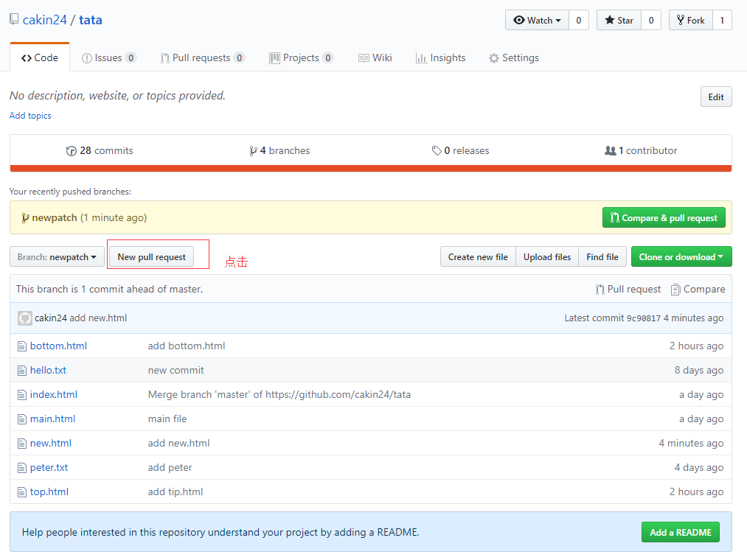Open the main.html file

coord(52,419)
